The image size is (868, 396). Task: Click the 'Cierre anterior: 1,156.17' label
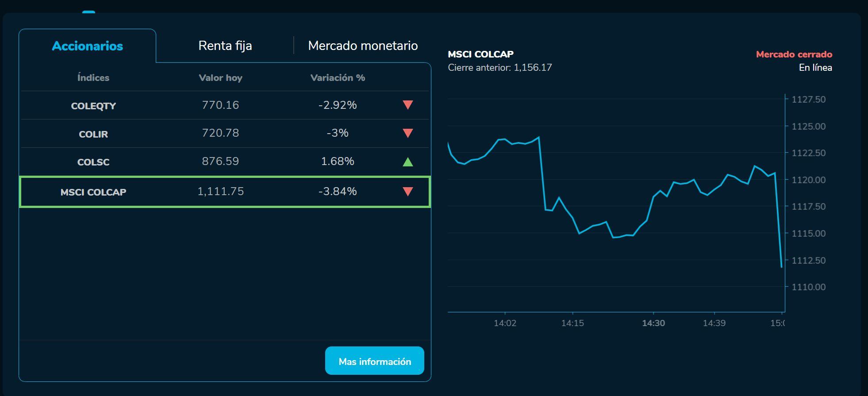(x=500, y=67)
